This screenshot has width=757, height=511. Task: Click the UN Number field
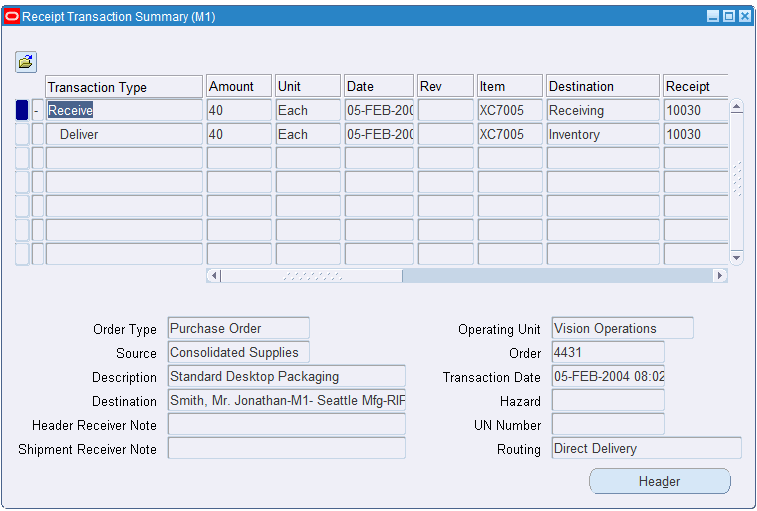click(608, 425)
